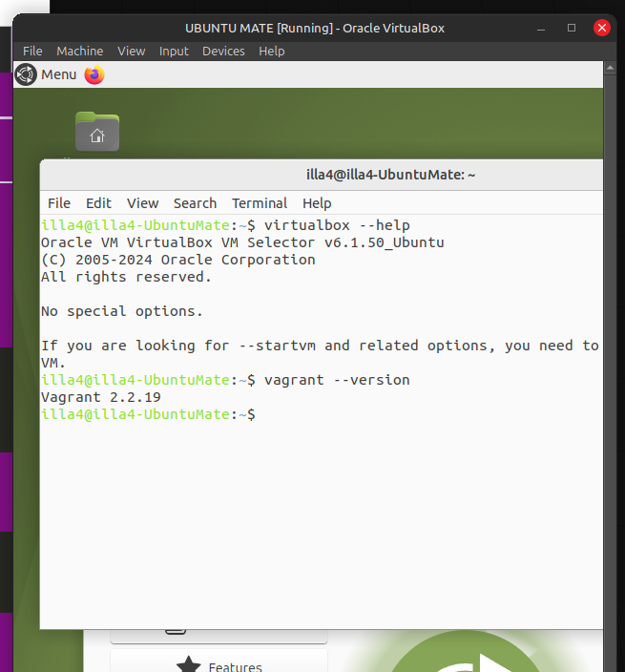Image resolution: width=625 pixels, height=672 pixels.
Task: Open the terminal's Help menu
Action: click(317, 203)
